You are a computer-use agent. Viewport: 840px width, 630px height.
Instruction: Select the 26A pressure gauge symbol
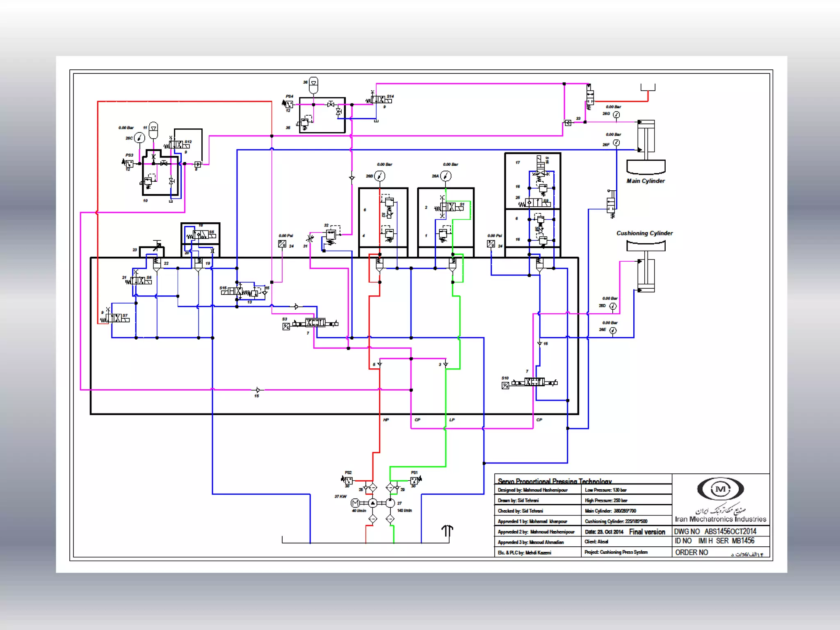(446, 176)
